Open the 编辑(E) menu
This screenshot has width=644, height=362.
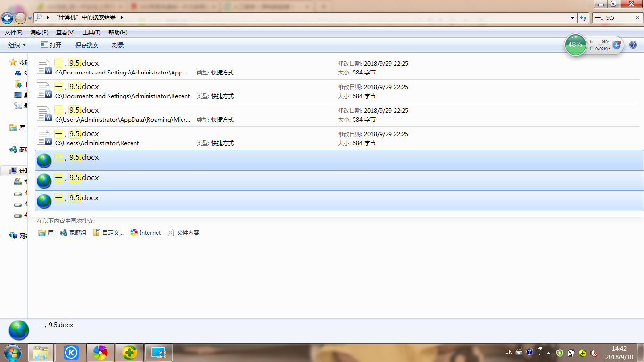pyautogui.click(x=39, y=33)
